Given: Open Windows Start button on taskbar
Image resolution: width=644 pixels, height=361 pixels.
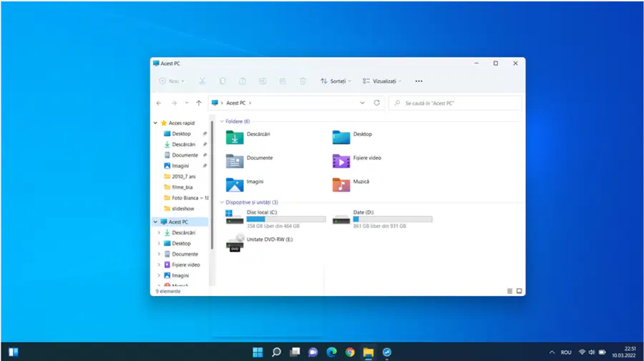Looking at the screenshot, I should [258, 352].
